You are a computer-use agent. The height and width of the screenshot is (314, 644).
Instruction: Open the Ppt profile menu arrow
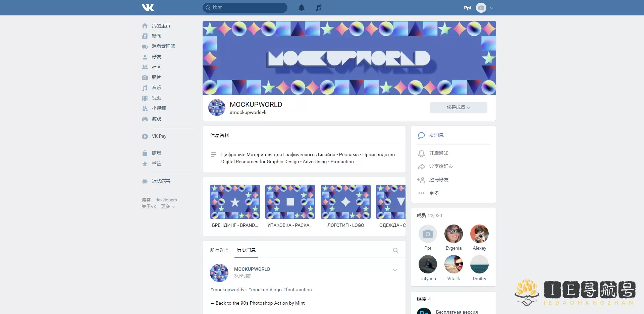(492, 8)
